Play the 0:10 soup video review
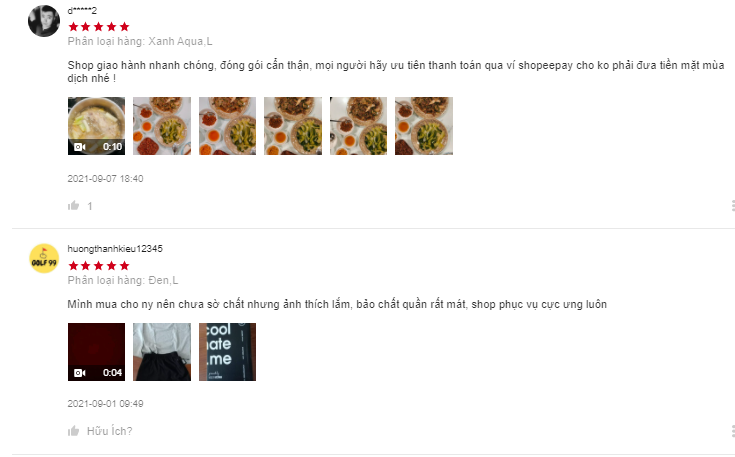 coord(97,126)
